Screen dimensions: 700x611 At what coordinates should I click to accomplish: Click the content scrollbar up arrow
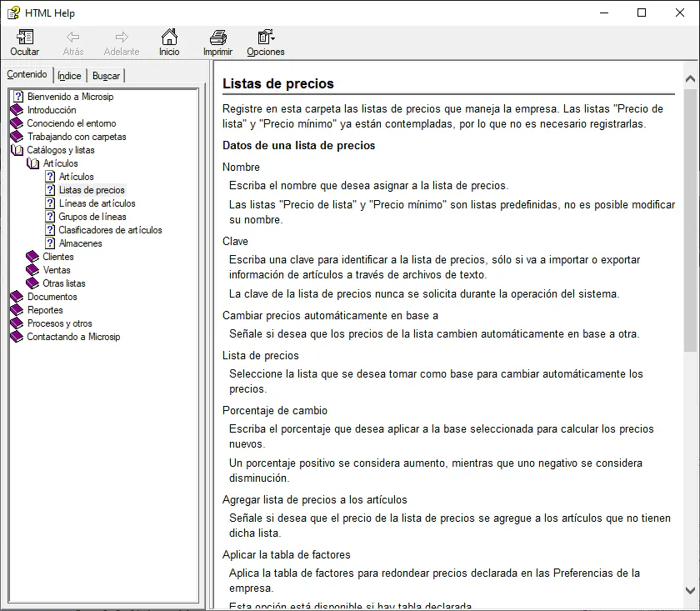pyautogui.click(x=690, y=79)
